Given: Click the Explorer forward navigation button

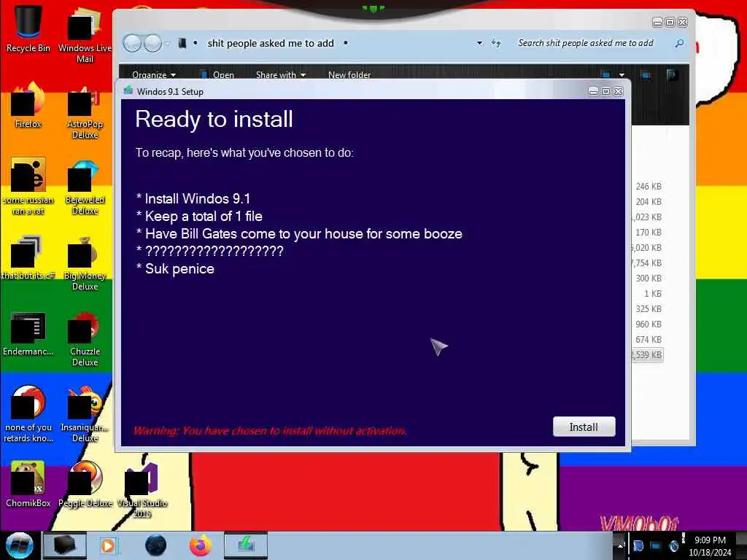Looking at the screenshot, I should tap(152, 43).
